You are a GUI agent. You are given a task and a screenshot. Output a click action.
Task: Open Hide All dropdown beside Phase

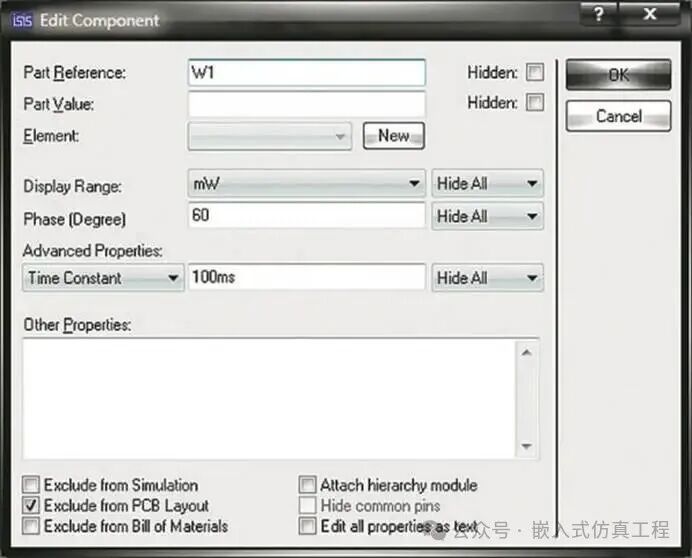[488, 216]
